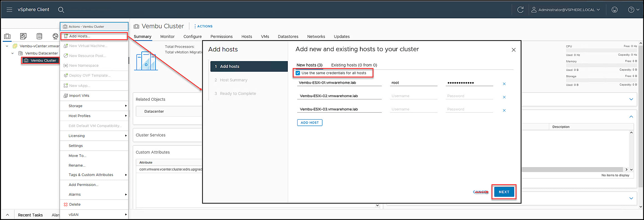Click the Administrator user account icon

[534, 10]
